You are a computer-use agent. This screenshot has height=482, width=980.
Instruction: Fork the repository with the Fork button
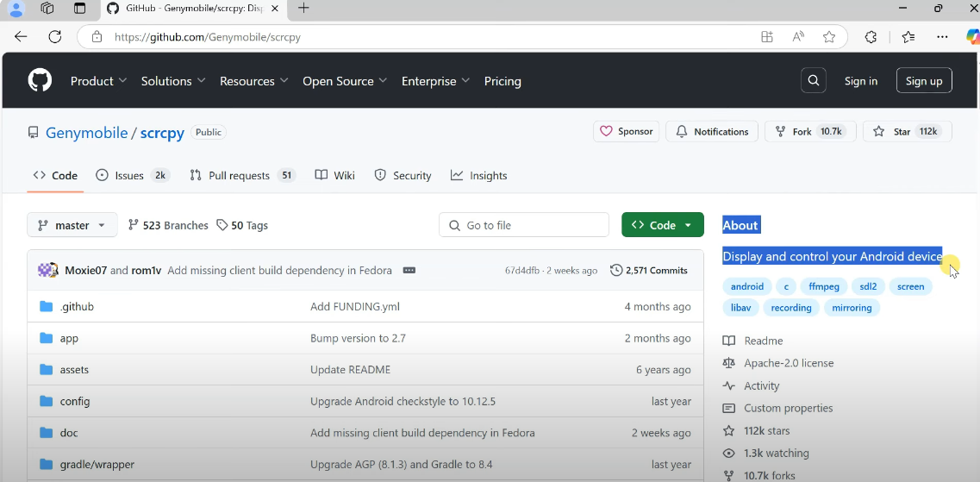coord(810,131)
